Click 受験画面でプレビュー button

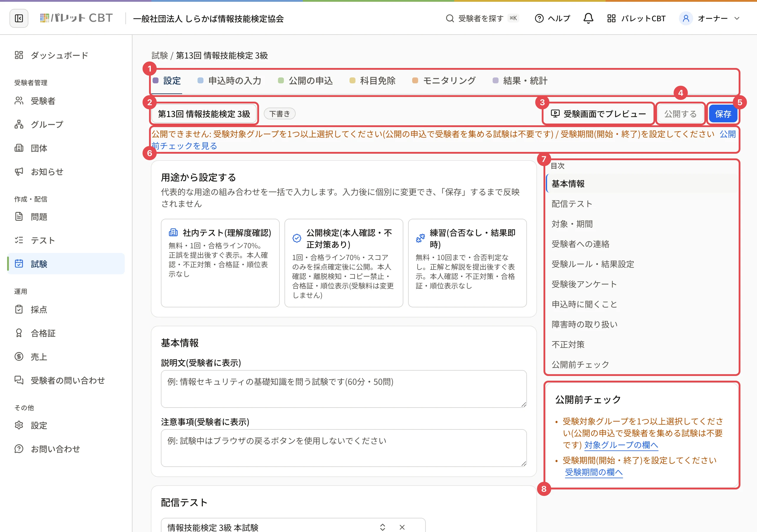point(599,114)
